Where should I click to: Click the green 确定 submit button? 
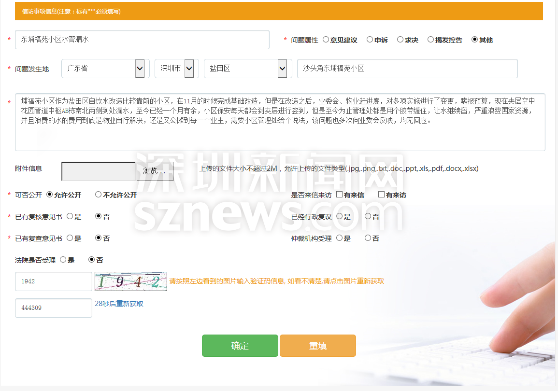240,346
